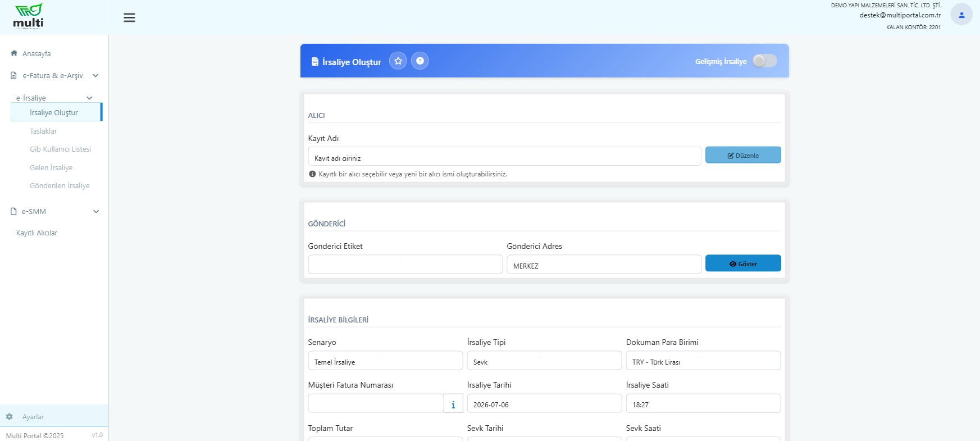
Task: Open the hamburger menu icon
Action: (x=129, y=18)
